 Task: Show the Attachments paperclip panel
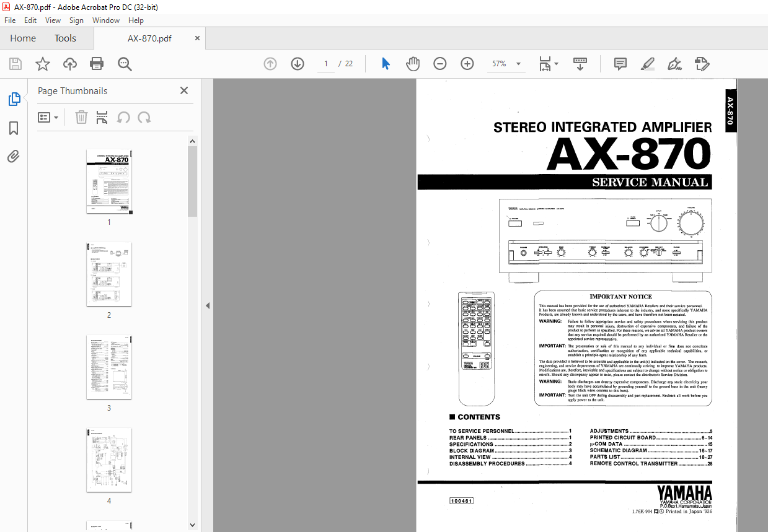14,157
